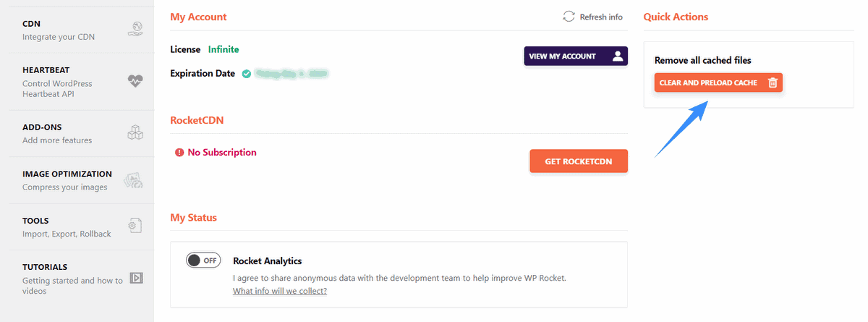868x322 pixels.
Task: Click the Tutorials video play icon
Action: (136, 278)
